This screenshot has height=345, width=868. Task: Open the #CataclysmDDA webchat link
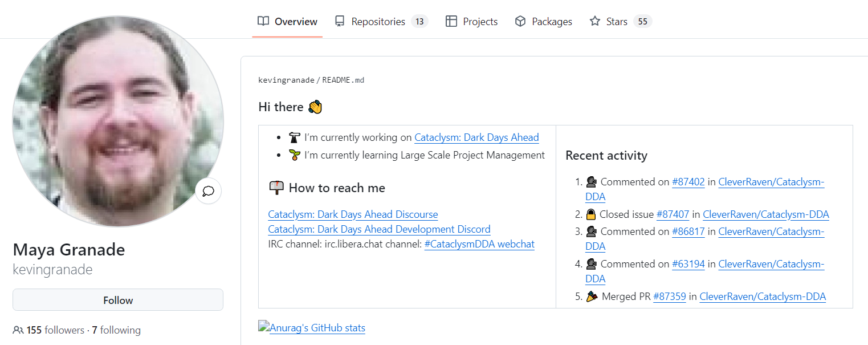pos(479,244)
